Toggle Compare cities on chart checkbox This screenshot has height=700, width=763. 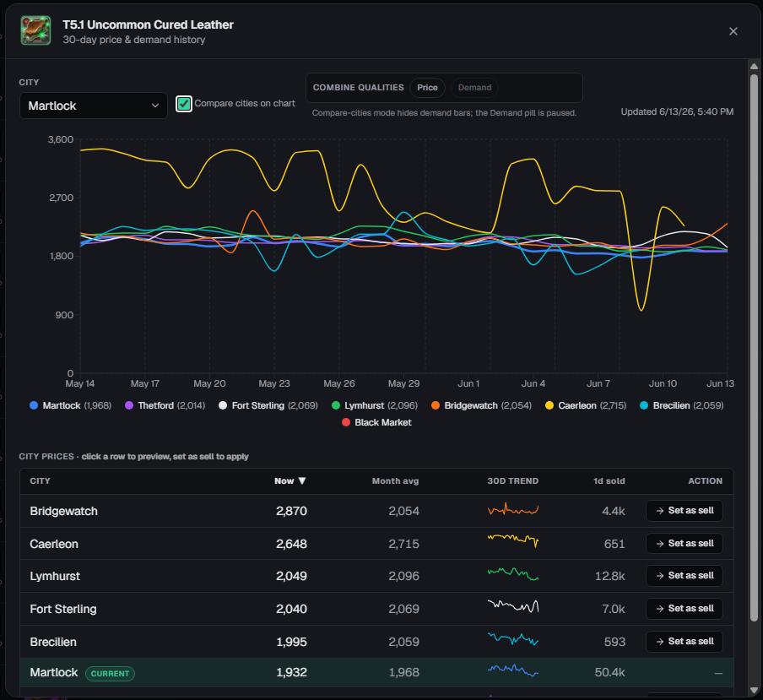coord(183,104)
